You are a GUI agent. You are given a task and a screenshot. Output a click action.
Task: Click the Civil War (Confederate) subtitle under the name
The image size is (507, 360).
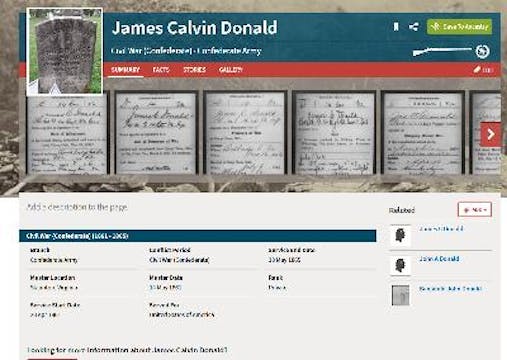(x=152, y=51)
